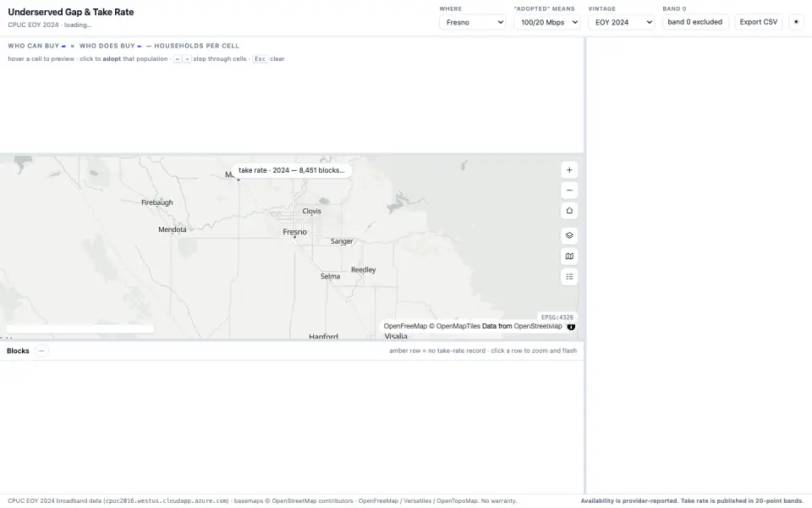Click the map attribution info icon
The image size is (812, 508).
571,327
